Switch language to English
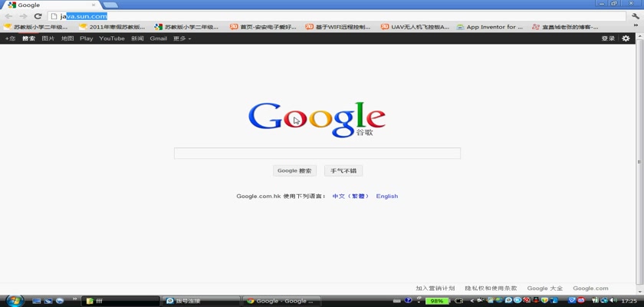The image size is (644, 307). tap(387, 196)
